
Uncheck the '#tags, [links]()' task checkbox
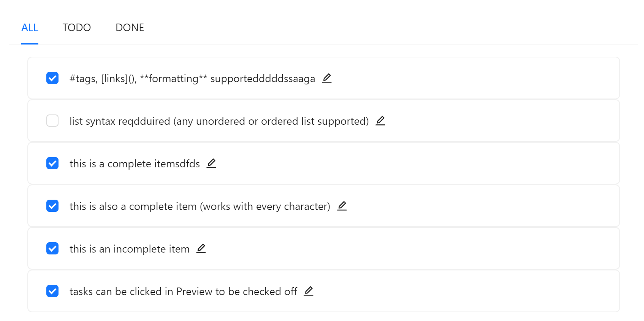tap(52, 78)
